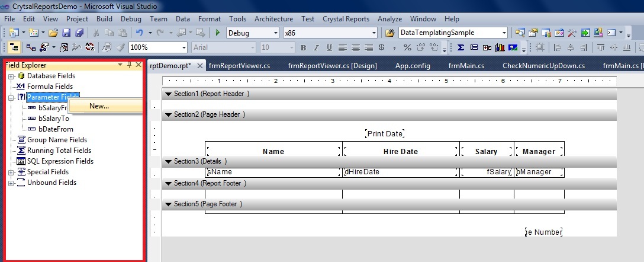Viewport: 644px width, 262px height.
Task: Save the file with the floppy icon
Action: tap(66, 33)
